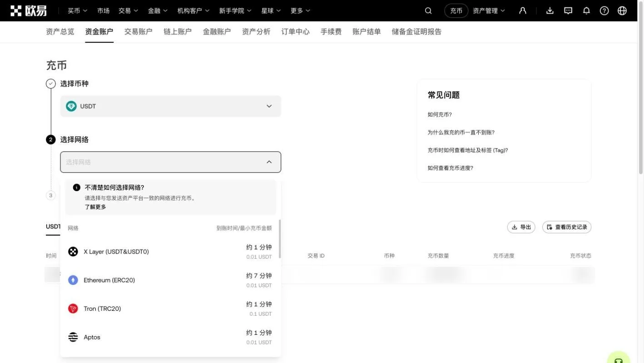This screenshot has height=363, width=644.
Task: Click the 欧易 logo in the header
Action: [x=29, y=10]
